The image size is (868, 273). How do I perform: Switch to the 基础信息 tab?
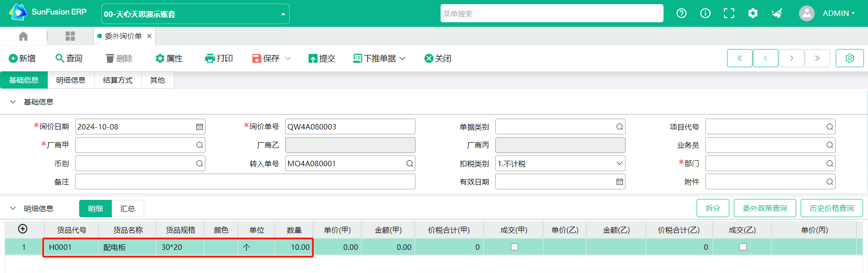click(24, 80)
